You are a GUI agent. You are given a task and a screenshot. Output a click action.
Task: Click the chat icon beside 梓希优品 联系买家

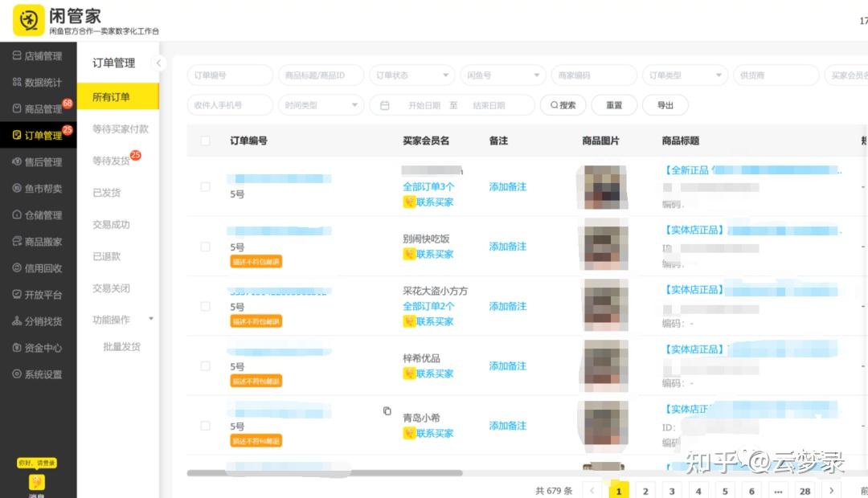(x=409, y=373)
